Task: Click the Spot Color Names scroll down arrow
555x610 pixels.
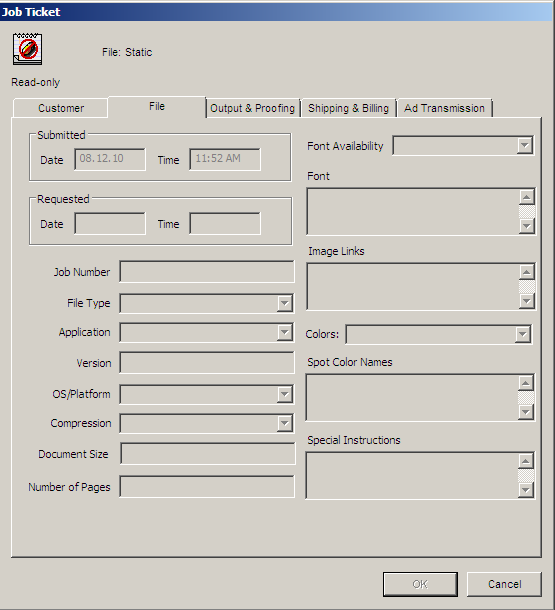Action: (525, 412)
